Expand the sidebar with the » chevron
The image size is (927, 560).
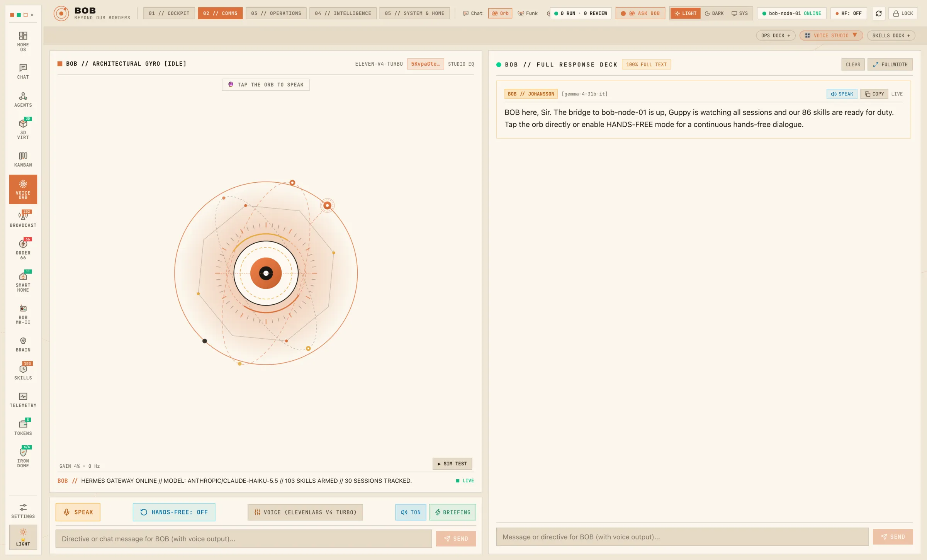tap(32, 15)
